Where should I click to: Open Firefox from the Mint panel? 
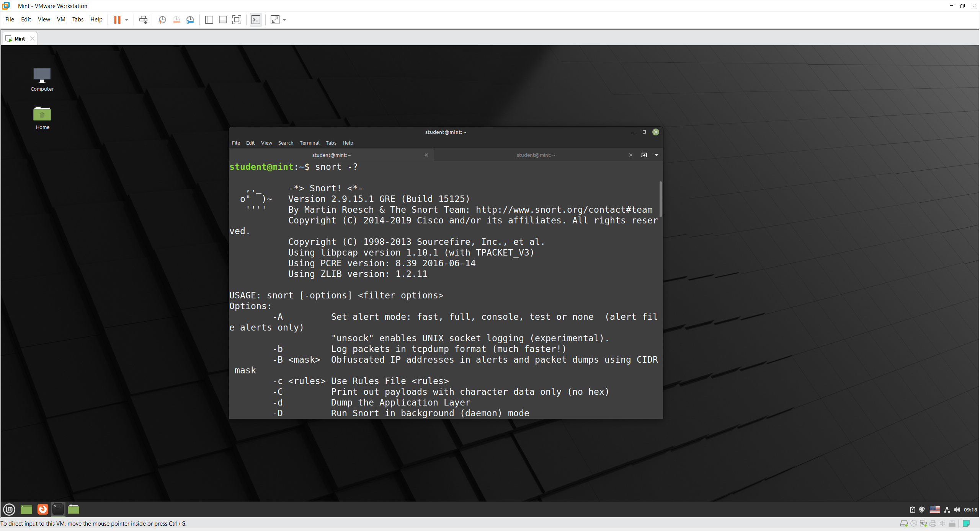click(42, 509)
